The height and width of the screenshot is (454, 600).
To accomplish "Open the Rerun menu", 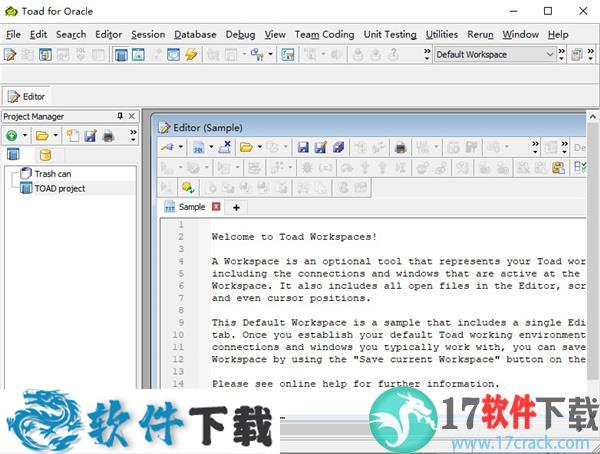I will 480,34.
